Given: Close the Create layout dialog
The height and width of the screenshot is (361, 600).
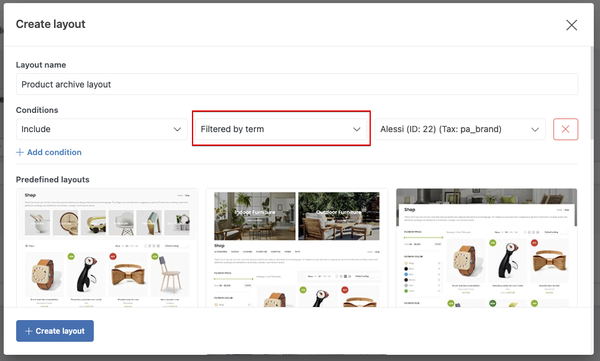Looking at the screenshot, I should click(x=571, y=25).
